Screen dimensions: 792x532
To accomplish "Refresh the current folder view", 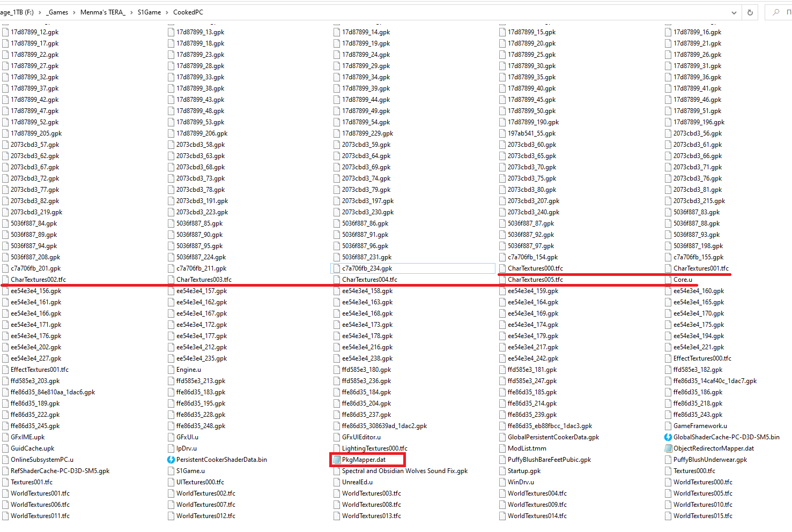I will tap(750, 12).
